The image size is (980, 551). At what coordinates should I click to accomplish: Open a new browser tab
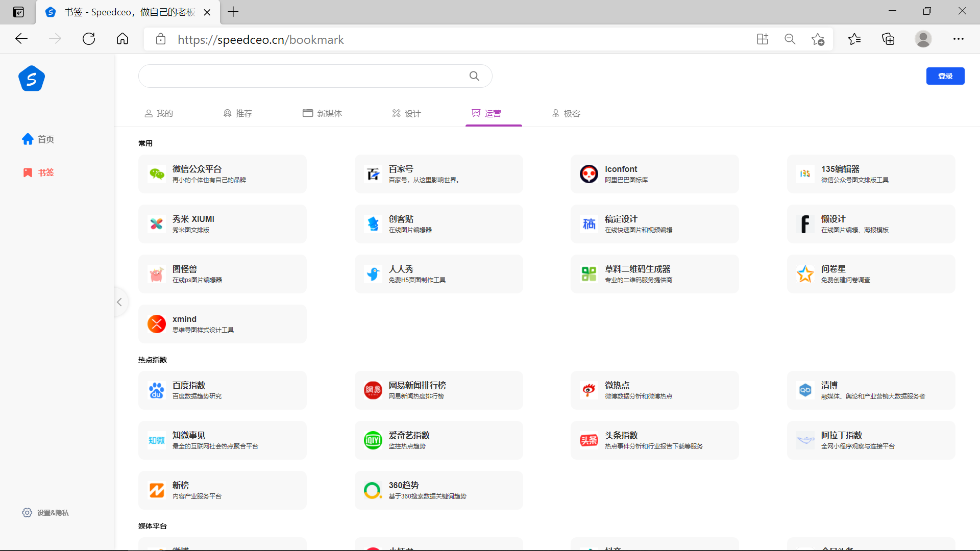[233, 12]
